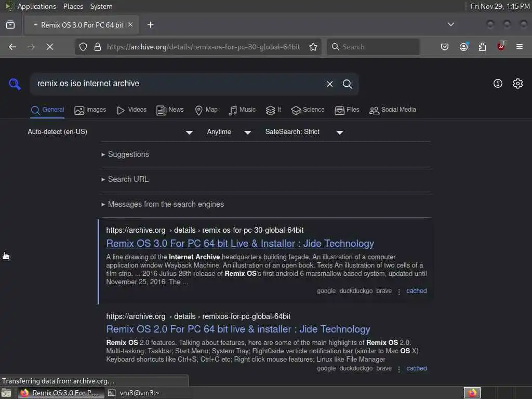
Task: Switch to the News search tab
Action: click(170, 110)
